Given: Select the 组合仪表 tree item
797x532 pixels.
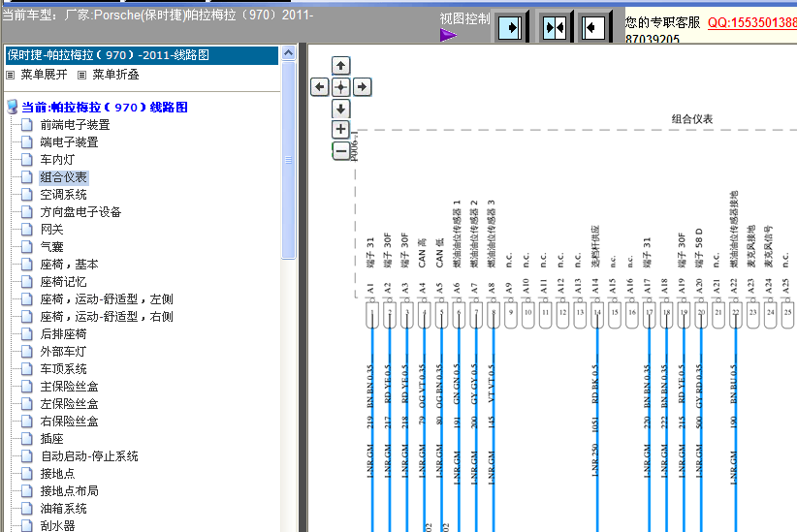Looking at the screenshot, I should [64, 177].
